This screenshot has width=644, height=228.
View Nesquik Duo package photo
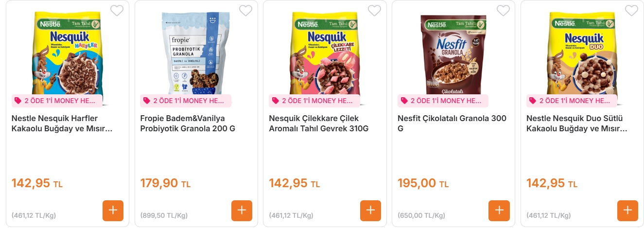pyautogui.click(x=582, y=53)
